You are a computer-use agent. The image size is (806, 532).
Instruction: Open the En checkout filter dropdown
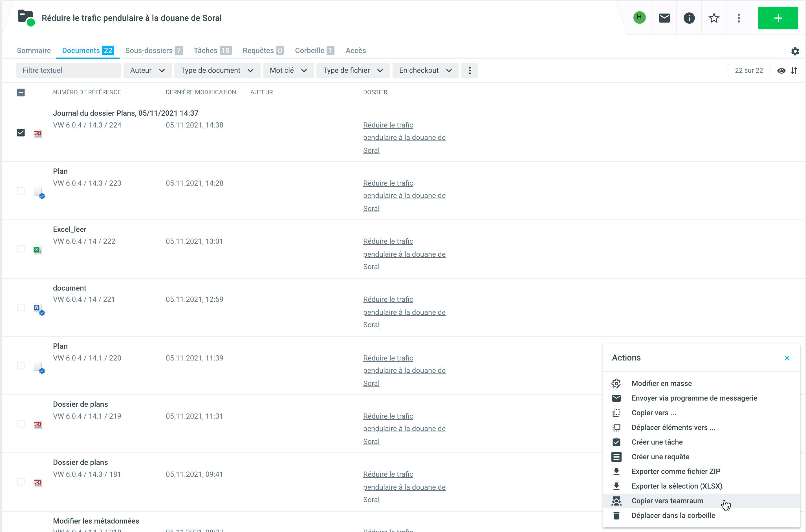click(x=425, y=71)
